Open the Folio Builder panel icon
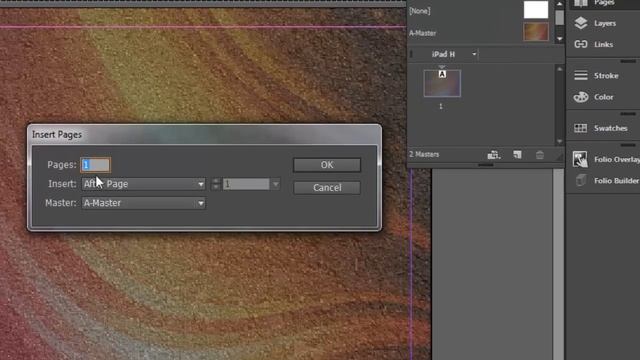Screen dimensions: 640x360 (x=580, y=180)
